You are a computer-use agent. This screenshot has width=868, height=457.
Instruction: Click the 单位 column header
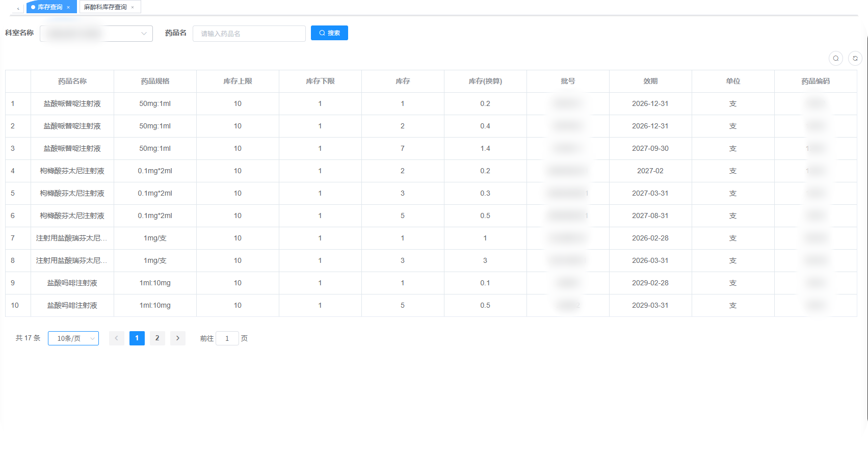(x=733, y=82)
